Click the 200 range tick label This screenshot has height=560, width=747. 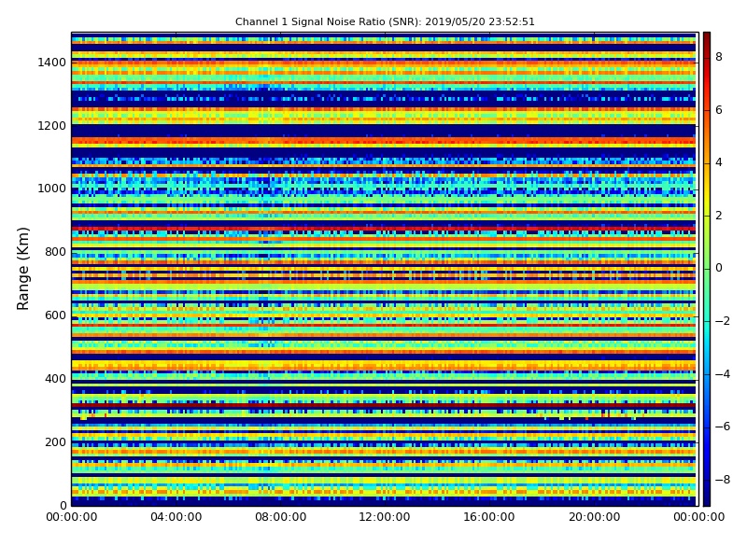pyautogui.click(x=55, y=441)
